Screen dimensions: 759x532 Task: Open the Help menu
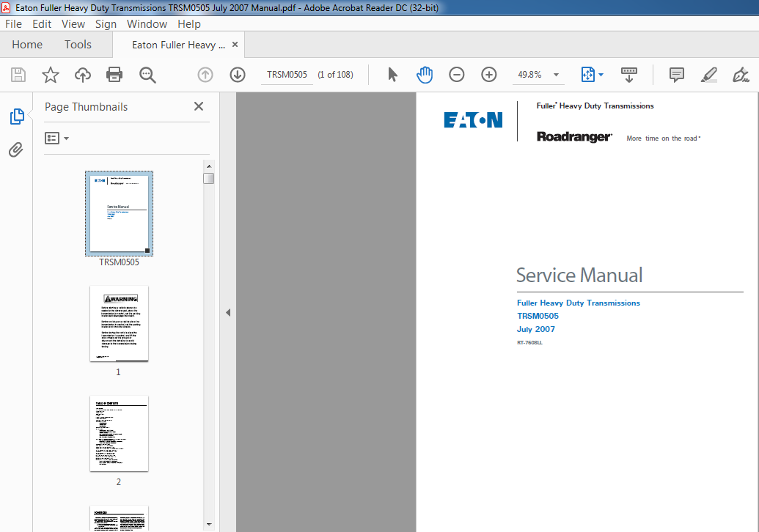(188, 24)
